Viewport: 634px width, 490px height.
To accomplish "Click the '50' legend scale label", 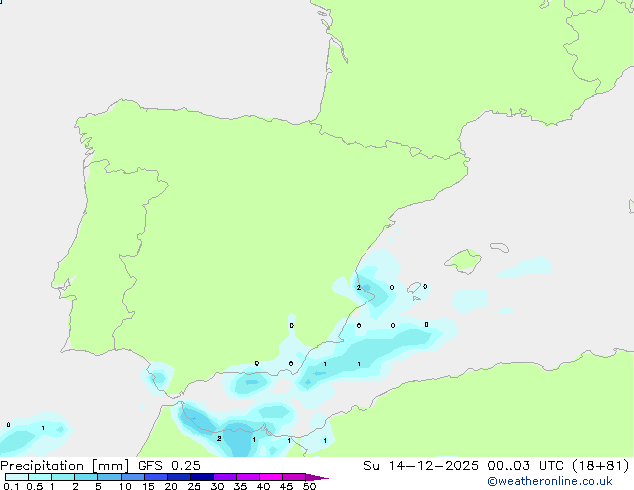I will tap(309, 486).
